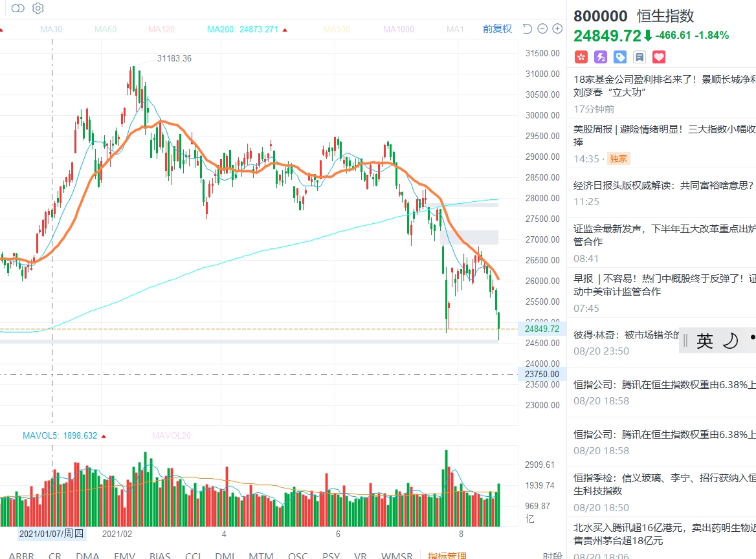
Task: Open 指标管理 indicator management
Action: coord(447,555)
